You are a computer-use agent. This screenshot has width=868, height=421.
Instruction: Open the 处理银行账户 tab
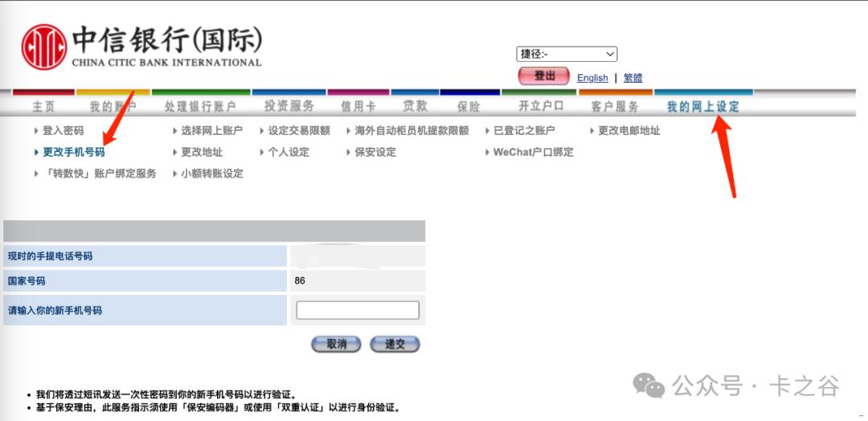(200, 107)
